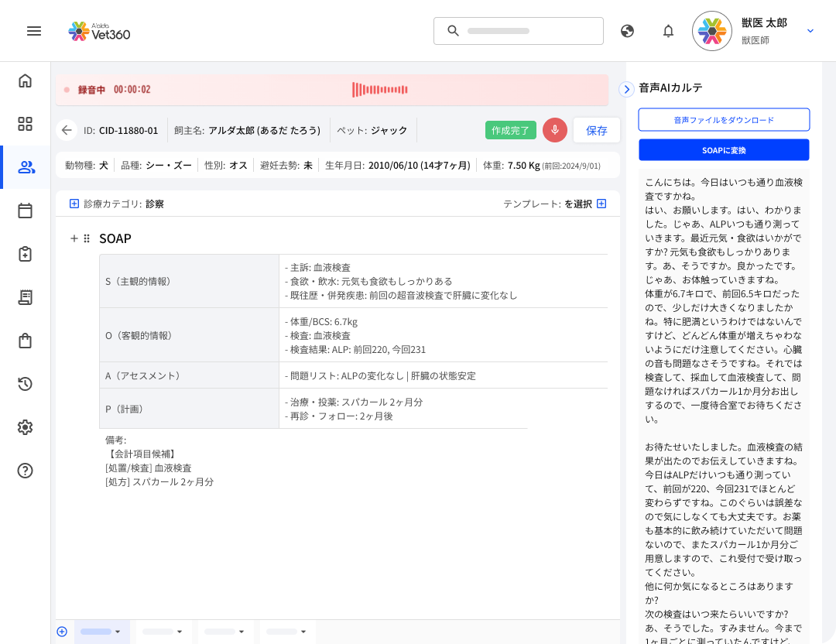The height and width of the screenshot is (644, 836).
Task: Click the 体重 7.50 Kg value
Action: click(x=523, y=166)
